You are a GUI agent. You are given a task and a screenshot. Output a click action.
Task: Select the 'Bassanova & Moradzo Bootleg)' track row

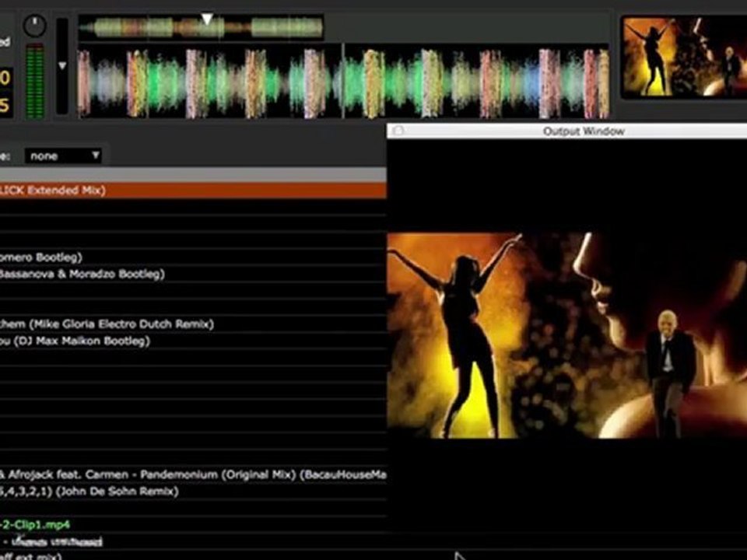(193, 274)
